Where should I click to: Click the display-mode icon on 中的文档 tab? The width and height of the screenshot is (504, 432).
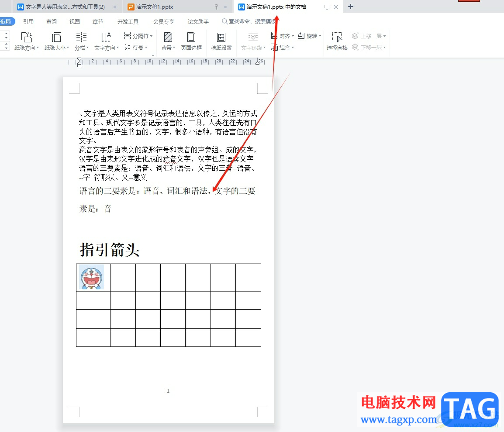tap(327, 7)
